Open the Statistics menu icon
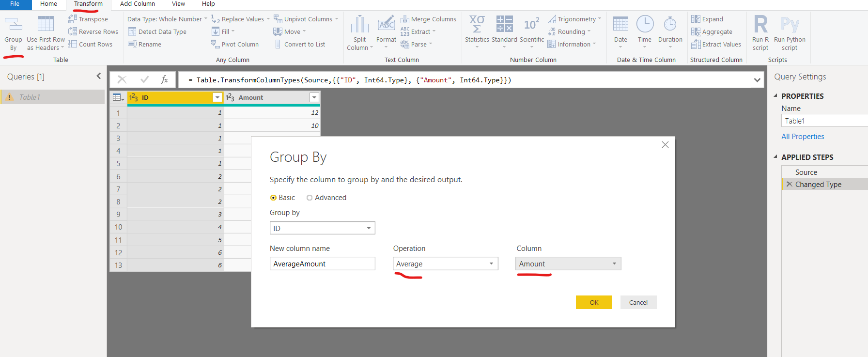Viewport: 868px width, 357px height. (477, 24)
